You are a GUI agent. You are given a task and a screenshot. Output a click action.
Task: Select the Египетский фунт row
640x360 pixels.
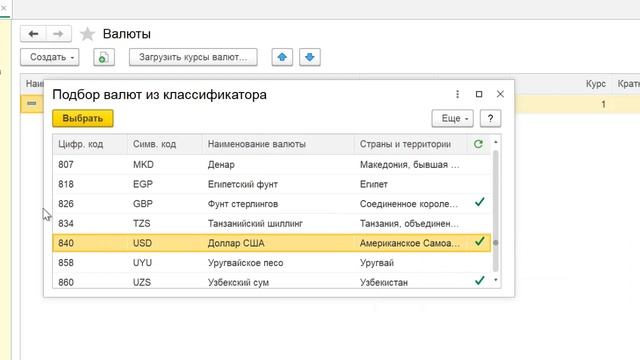tap(272, 184)
